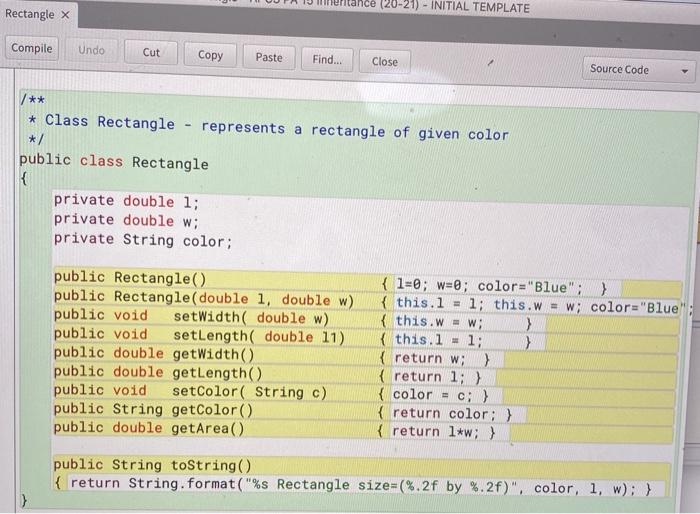Click the 'color = c;' statement
Screen dimensions: 700x514
(432, 395)
